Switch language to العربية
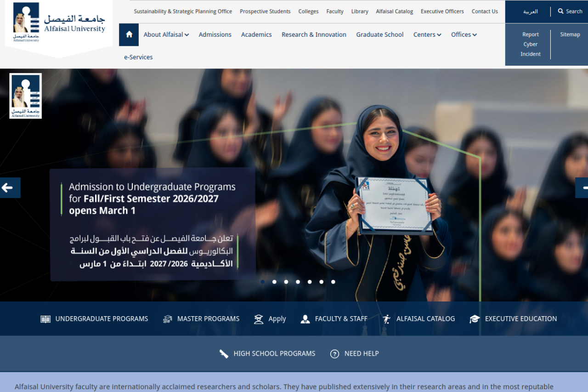 pos(530,11)
